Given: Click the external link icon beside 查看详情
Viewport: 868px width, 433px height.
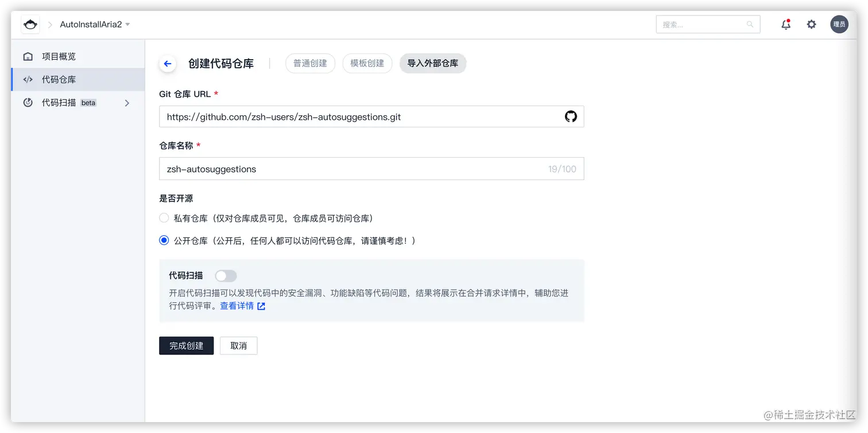Looking at the screenshot, I should coord(262,306).
